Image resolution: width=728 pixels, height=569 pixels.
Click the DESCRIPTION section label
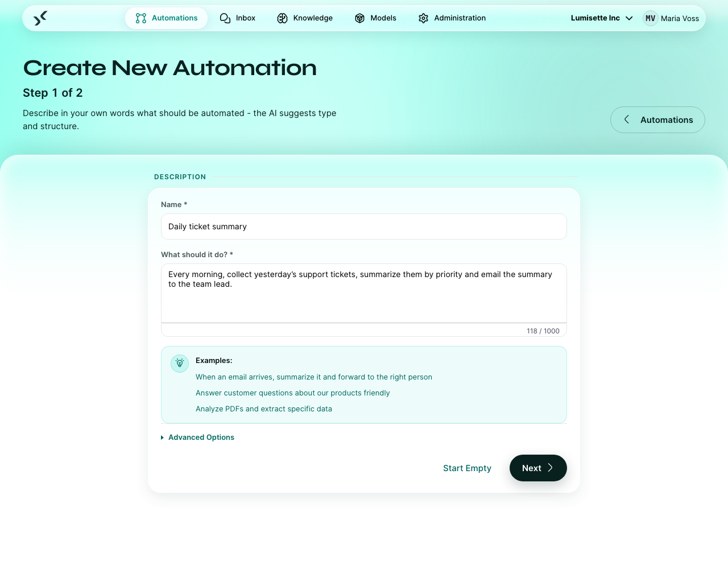coord(180,177)
